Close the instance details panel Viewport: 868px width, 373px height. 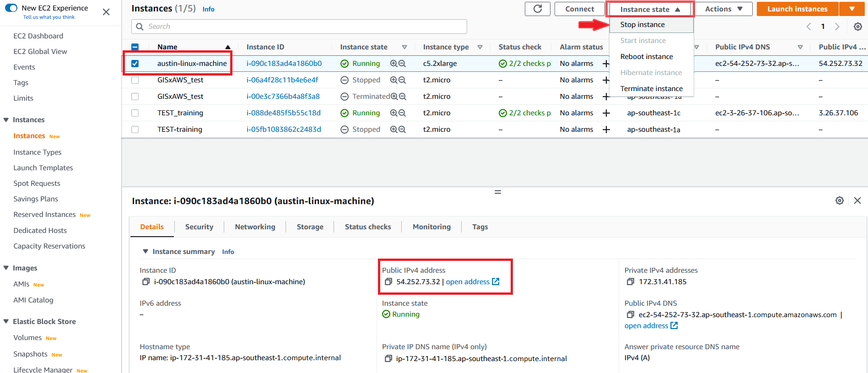point(857,200)
